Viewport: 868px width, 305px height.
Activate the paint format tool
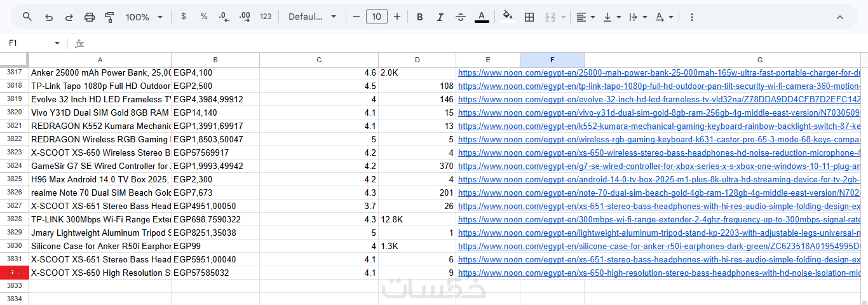[109, 17]
